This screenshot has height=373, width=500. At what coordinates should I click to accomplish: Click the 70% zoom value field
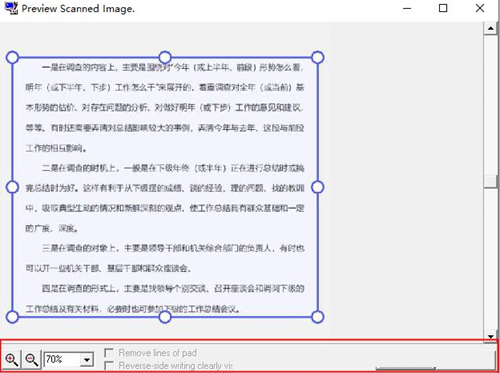click(x=62, y=359)
